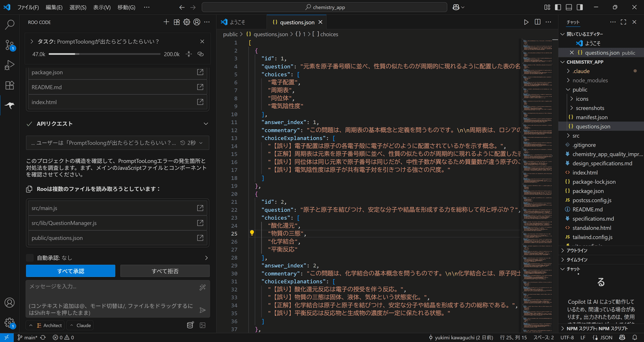This screenshot has height=342, width=644.
Task: Send the message with the arrow icon
Action: (x=202, y=310)
